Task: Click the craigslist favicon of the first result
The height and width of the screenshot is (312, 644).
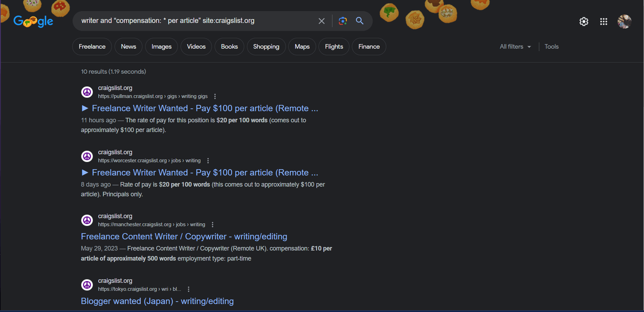Action: pyautogui.click(x=87, y=92)
